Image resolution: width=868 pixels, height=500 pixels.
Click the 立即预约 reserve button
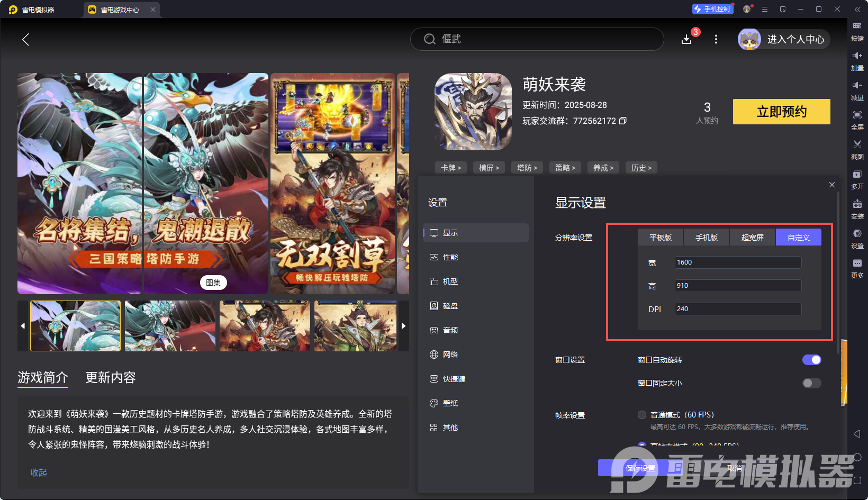pyautogui.click(x=782, y=112)
